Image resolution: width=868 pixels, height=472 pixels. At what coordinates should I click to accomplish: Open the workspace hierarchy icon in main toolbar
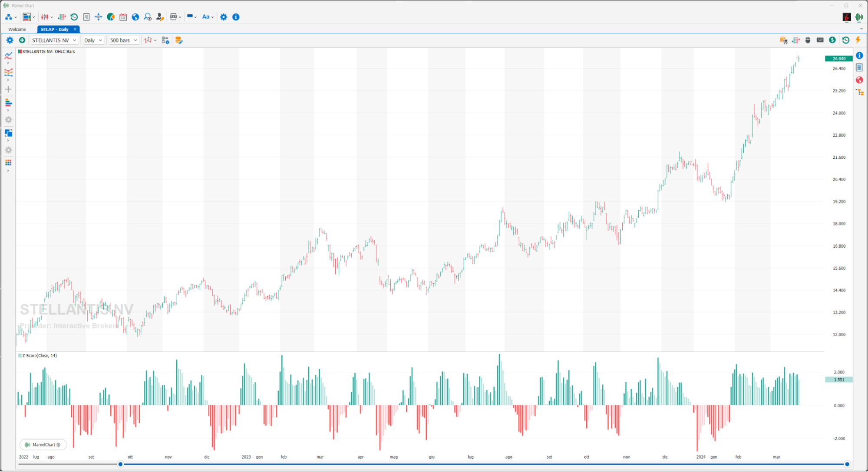[9, 17]
